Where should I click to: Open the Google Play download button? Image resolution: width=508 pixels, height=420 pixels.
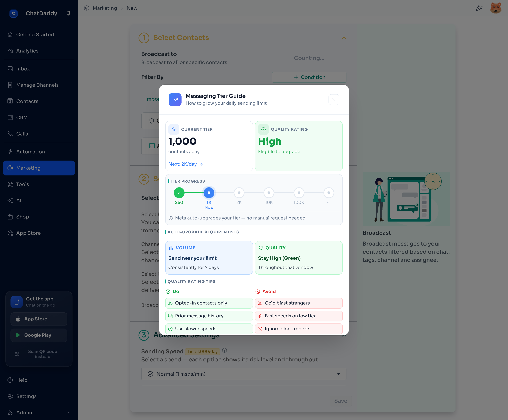(39, 335)
